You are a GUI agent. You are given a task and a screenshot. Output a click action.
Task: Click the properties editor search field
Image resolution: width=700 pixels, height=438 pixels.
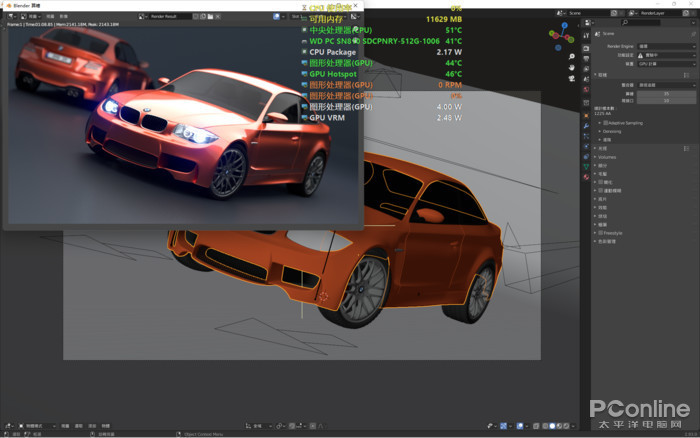(641, 22)
